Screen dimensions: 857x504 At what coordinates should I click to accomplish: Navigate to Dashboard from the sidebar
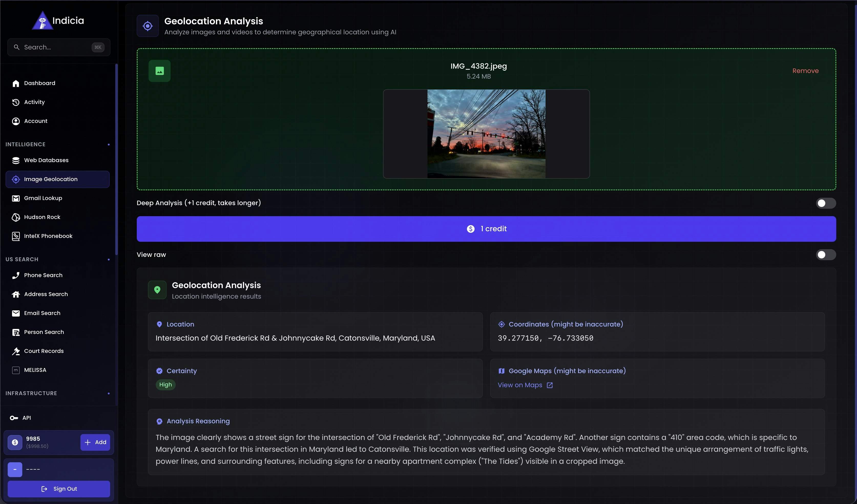click(x=39, y=83)
